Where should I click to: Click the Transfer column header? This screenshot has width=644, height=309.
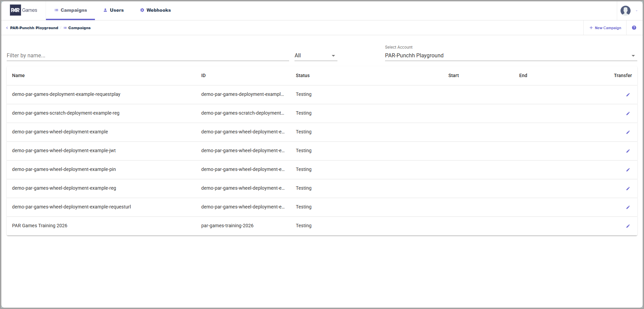click(623, 75)
